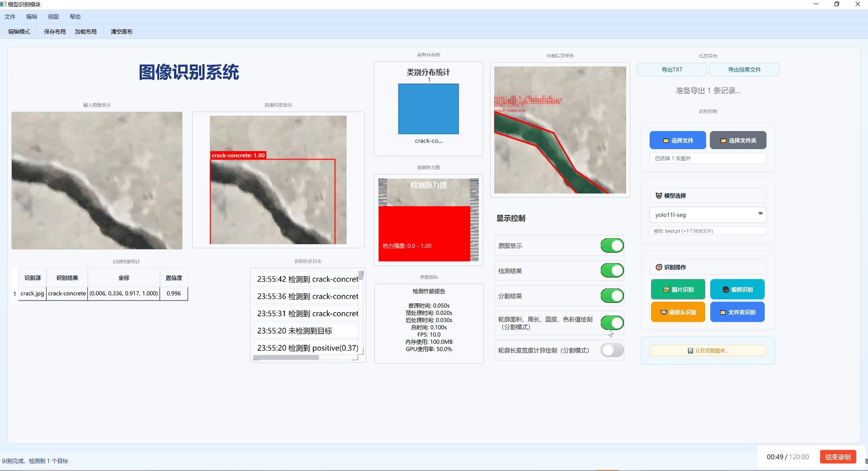Click the 坐标 column header
Image resolution: width=868 pixels, height=471 pixels.
coord(124,278)
